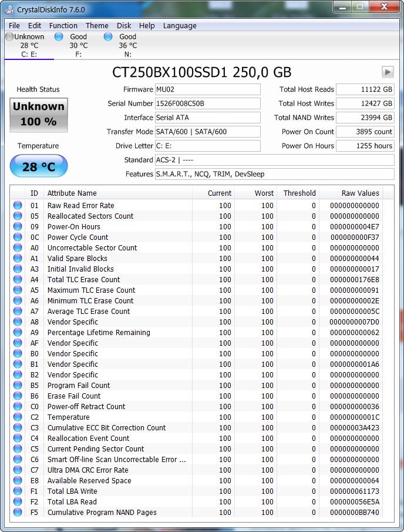This screenshot has width=404, height=532.
Task: Click the Total NAND Writes value
Action: point(365,118)
